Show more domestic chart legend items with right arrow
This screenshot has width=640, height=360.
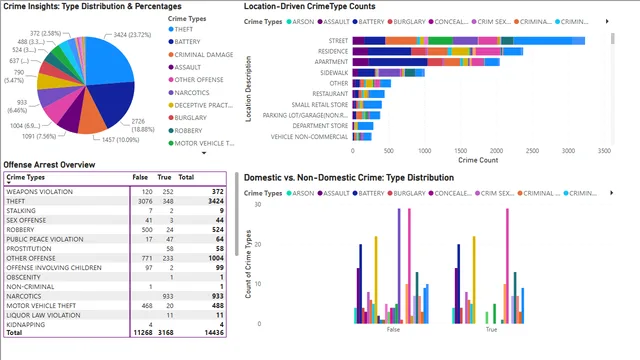pos(611,193)
